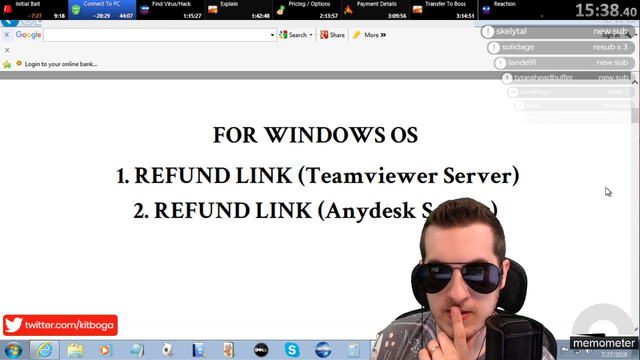640x360 pixels.
Task: Select the Reaction split
Action: coord(511,10)
